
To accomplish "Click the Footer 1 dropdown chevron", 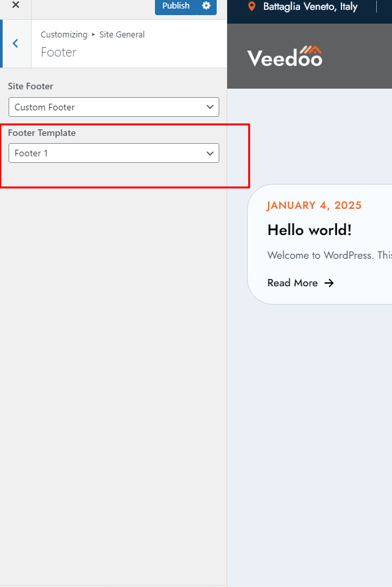I will coord(210,153).
